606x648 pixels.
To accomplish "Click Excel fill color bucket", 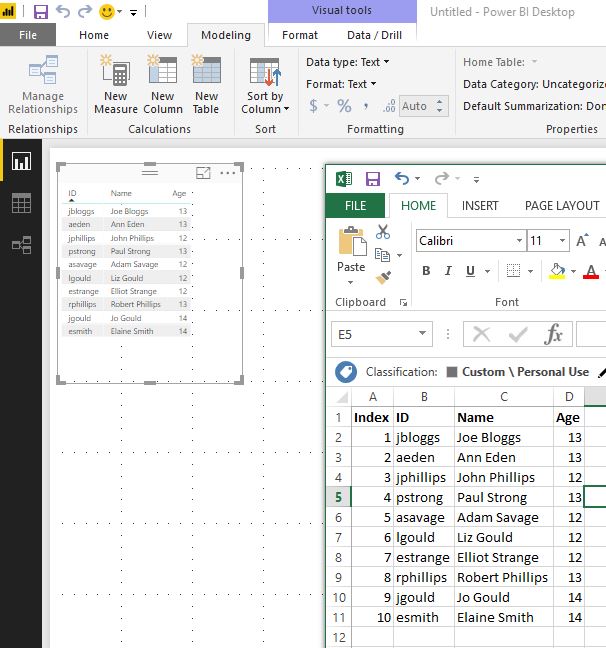I will click(557, 271).
